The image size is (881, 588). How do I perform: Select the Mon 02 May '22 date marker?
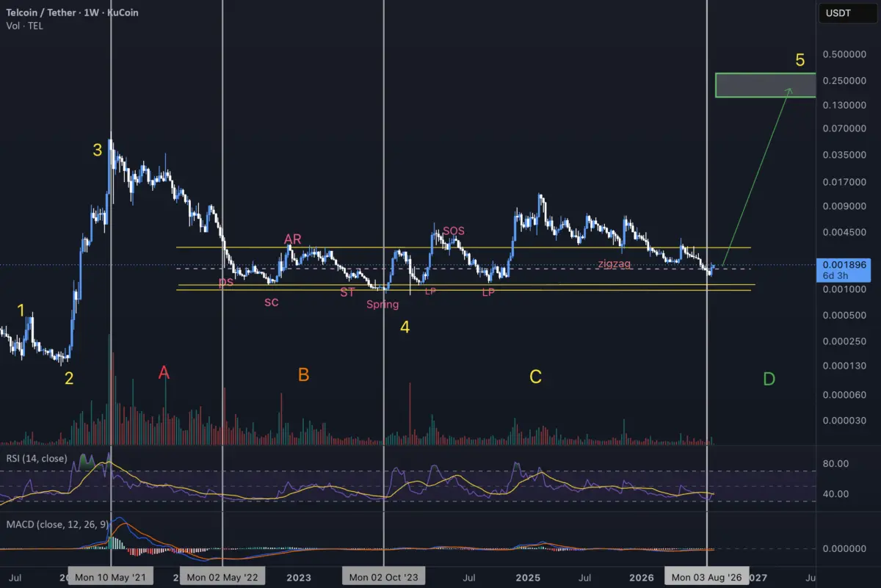tap(222, 577)
